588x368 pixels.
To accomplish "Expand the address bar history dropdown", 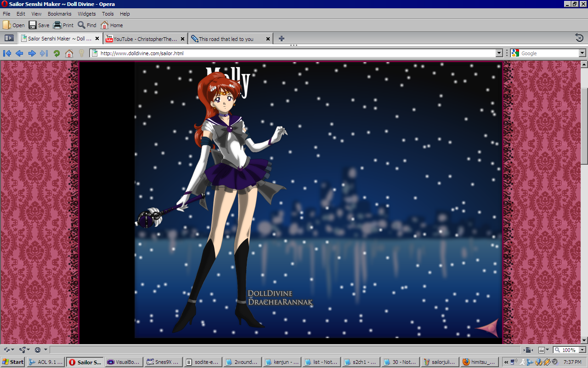I will [x=499, y=53].
